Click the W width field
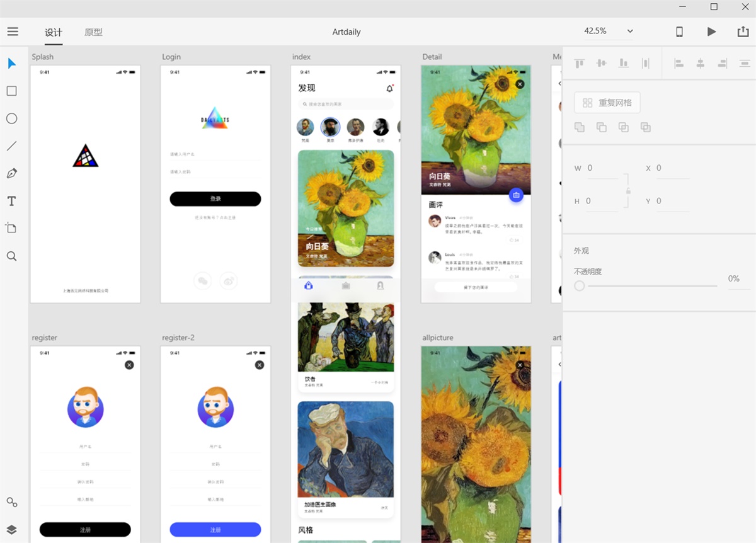Image resolution: width=756 pixels, height=543 pixels. coord(603,168)
